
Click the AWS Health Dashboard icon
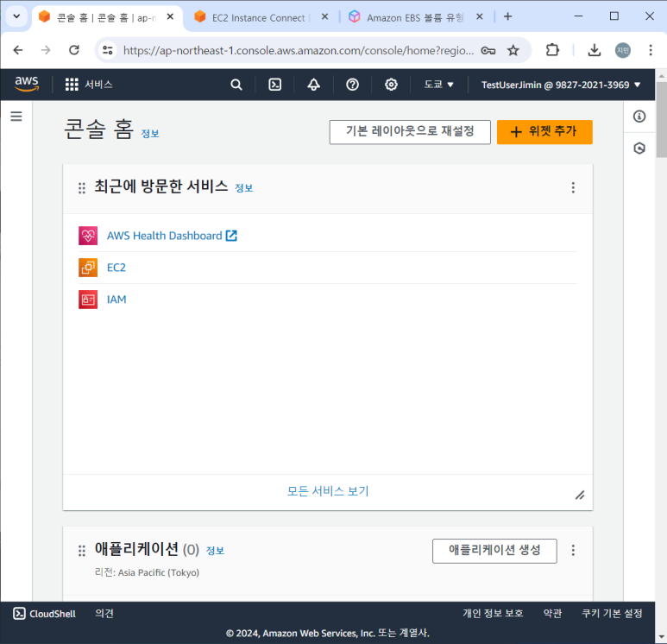[x=88, y=236]
